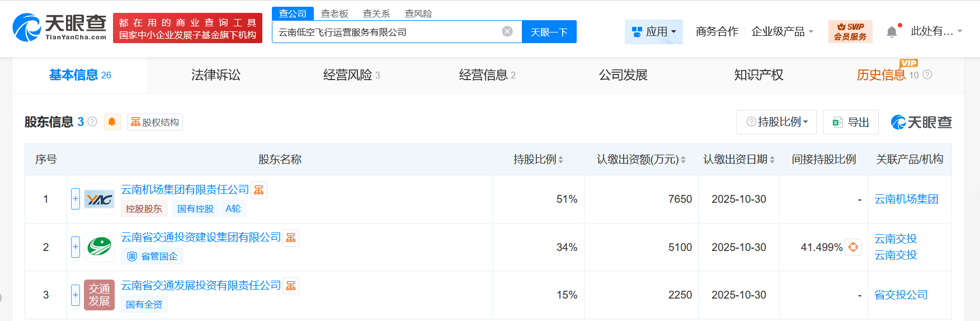Open the 应用 dropdown menu
This screenshot has width=980, height=321.
(653, 32)
